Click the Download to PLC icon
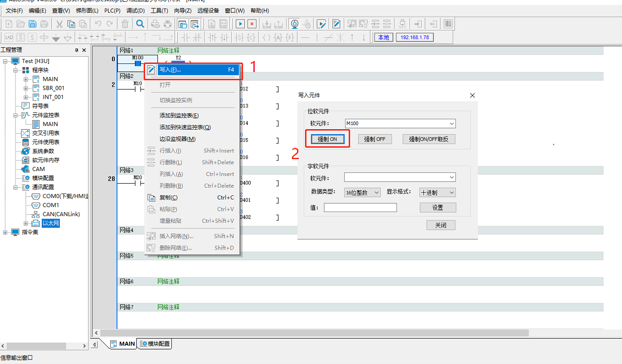The width and height of the screenshot is (622, 364). 267,24
